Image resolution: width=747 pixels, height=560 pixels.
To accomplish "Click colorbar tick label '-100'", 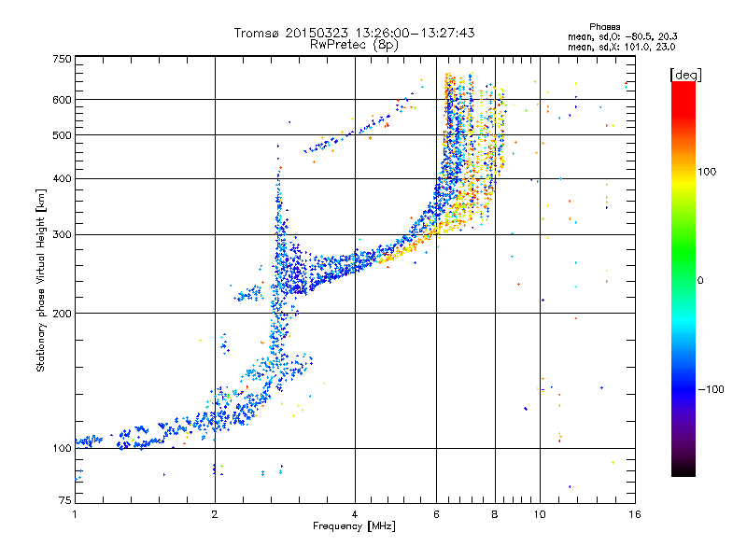I will [711, 389].
